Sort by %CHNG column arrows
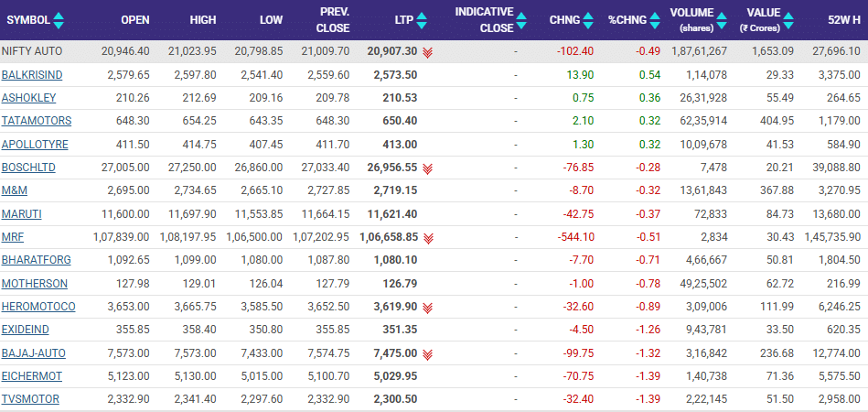The image size is (868, 412). pos(655,20)
